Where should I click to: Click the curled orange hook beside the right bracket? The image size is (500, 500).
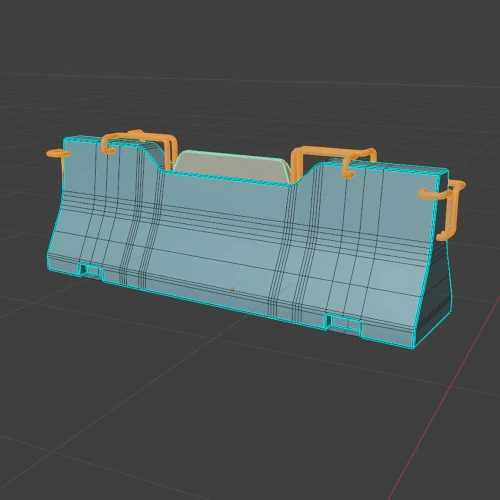[348, 169]
